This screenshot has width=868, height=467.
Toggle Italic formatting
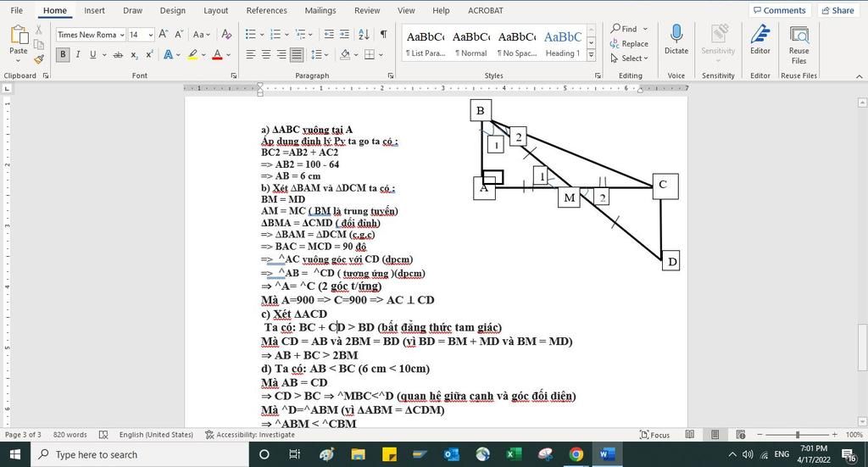78,55
